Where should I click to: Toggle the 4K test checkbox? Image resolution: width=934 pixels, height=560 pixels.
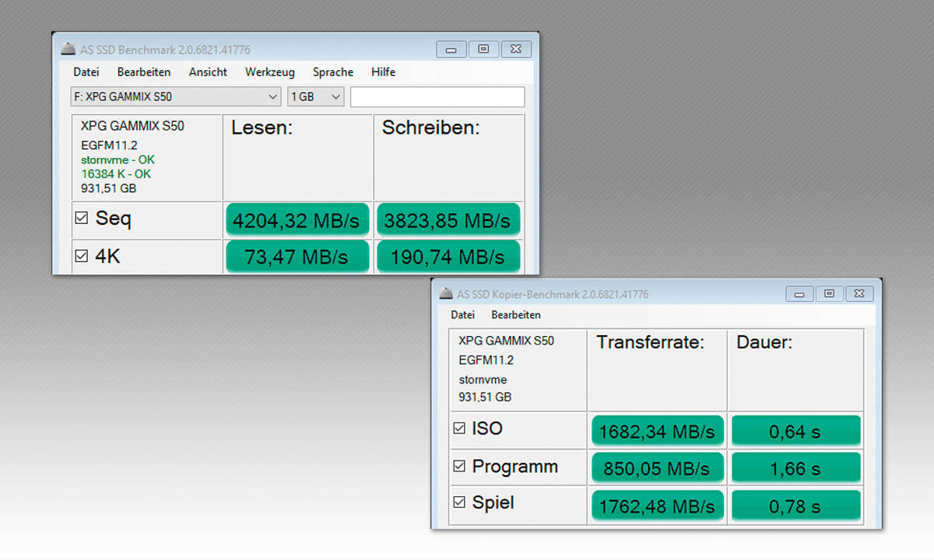[81, 255]
